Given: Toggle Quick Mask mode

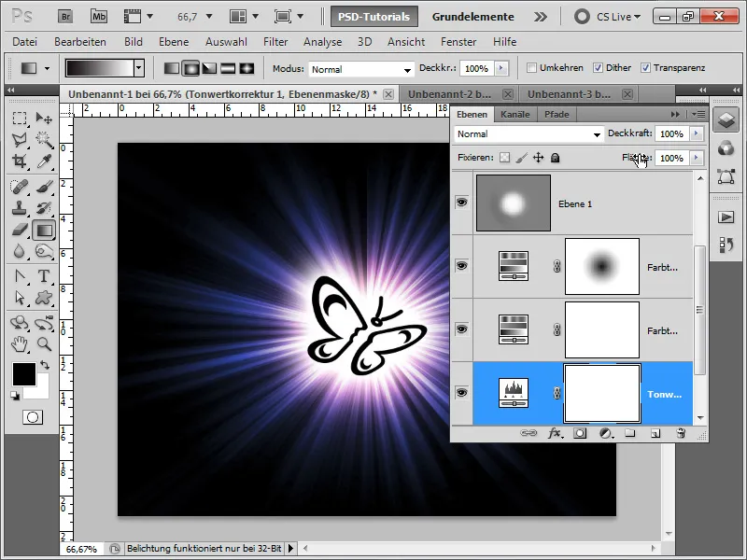Looking at the screenshot, I should [x=33, y=417].
